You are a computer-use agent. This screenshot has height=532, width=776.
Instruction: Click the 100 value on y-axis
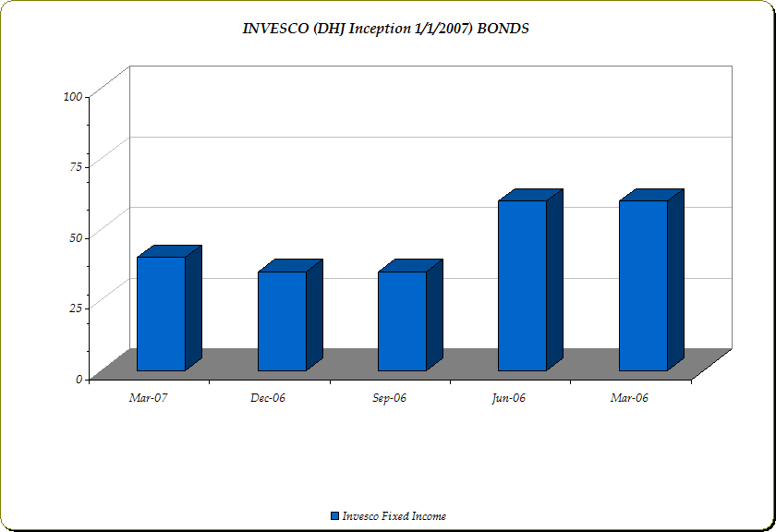pyautogui.click(x=73, y=96)
